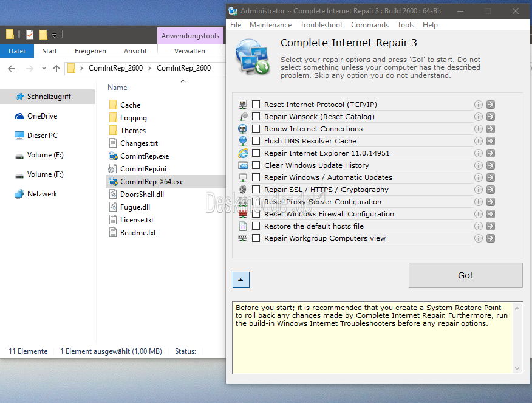Viewport: 532px width, 403px height.
Task: Run Renew Internet Connections arrow icon
Action: (490, 129)
